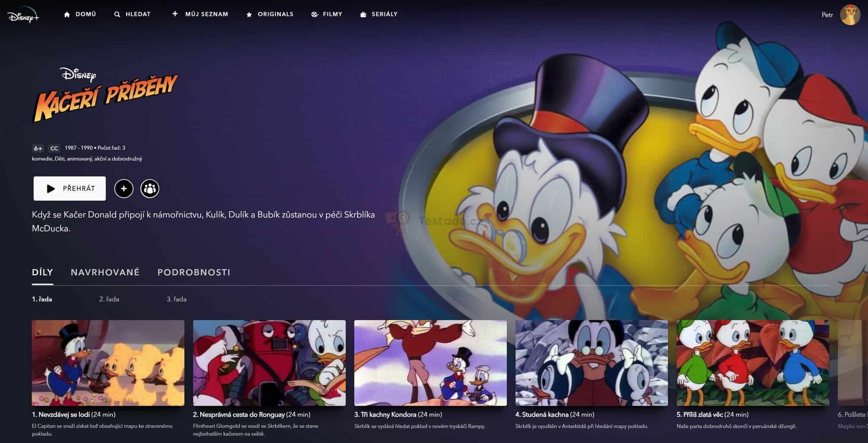Open episode 1 Nevzdávej se lodi thumbnail

(108, 363)
